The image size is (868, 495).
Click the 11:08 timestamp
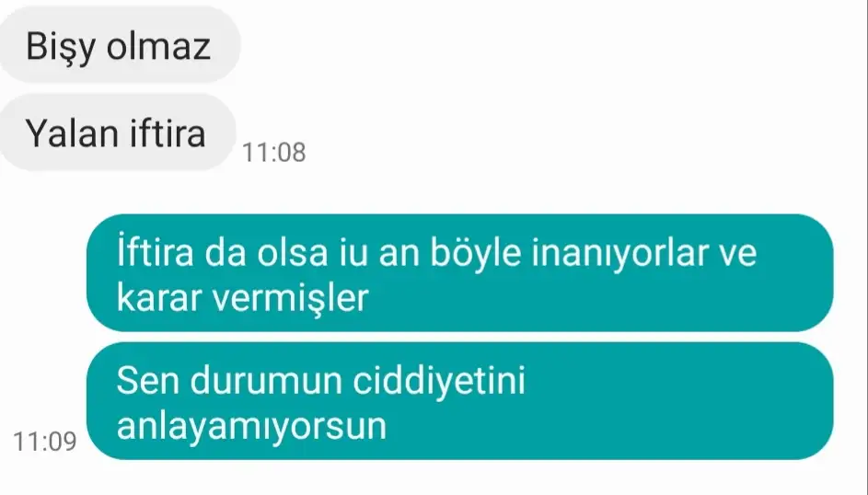274,153
